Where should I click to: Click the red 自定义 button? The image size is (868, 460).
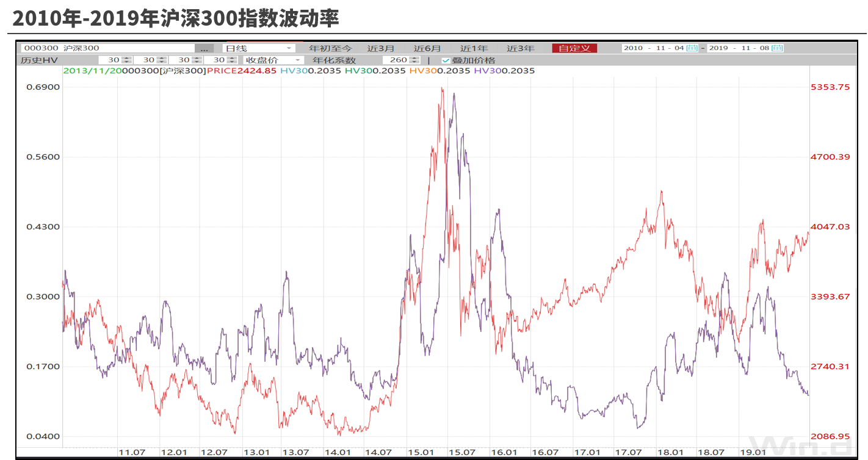click(x=574, y=48)
